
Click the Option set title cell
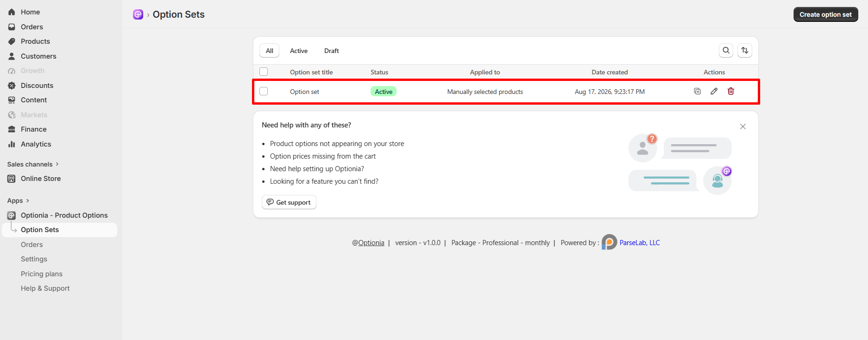tap(305, 92)
